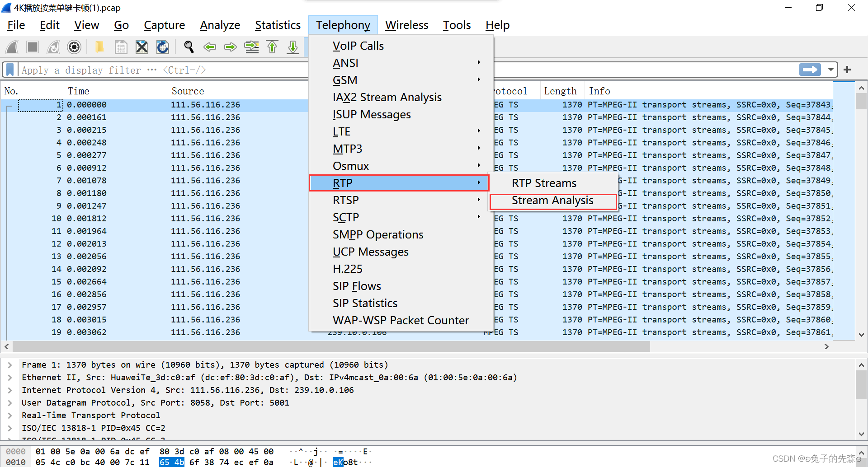Open the Help menu
Screen dimensions: 868x467
tap(497, 25)
